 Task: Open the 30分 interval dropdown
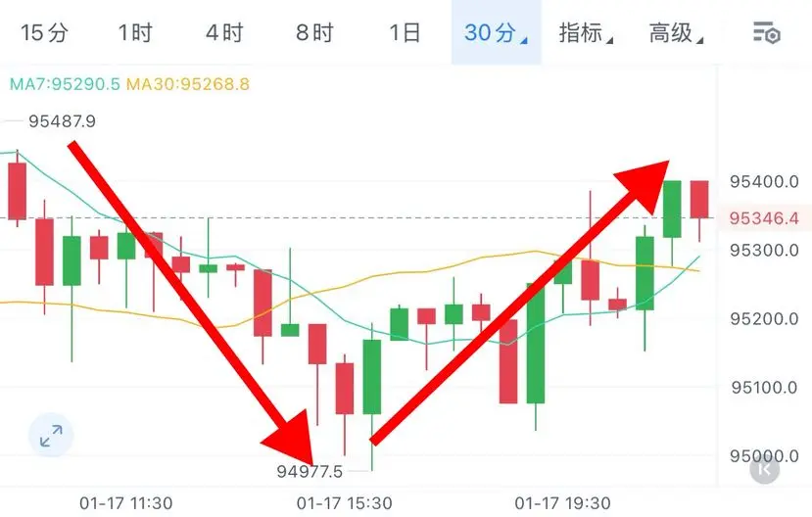click(496, 32)
